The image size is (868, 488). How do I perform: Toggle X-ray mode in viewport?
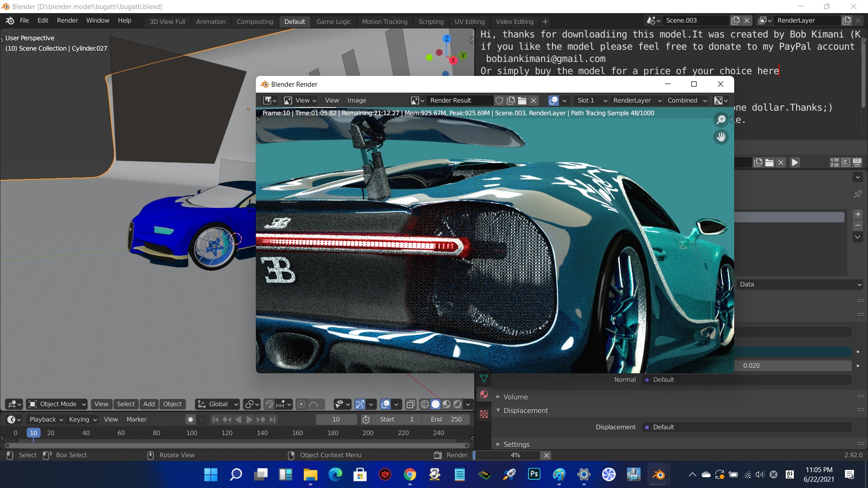click(410, 404)
